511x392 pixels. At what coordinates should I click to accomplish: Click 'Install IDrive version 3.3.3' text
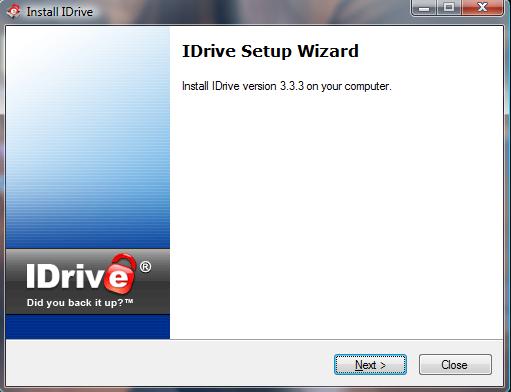[x=243, y=86]
